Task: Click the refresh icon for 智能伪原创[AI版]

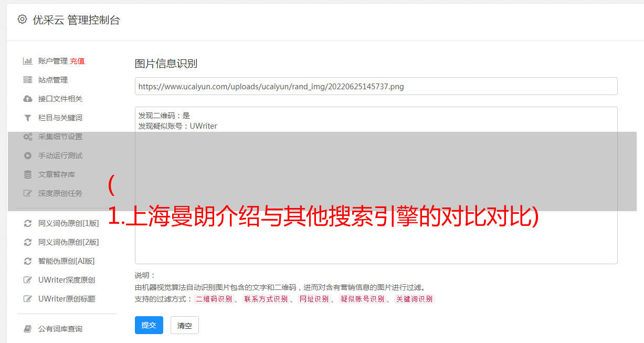Action: 28,261
